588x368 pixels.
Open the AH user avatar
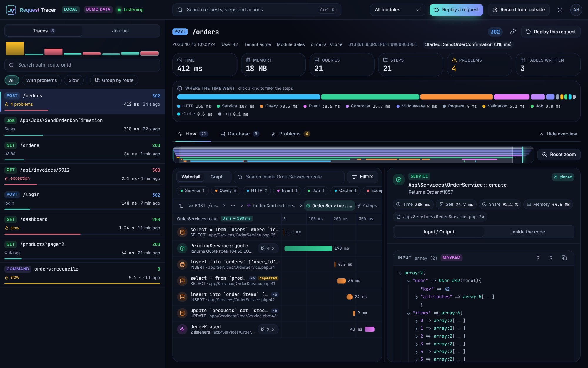point(576,10)
